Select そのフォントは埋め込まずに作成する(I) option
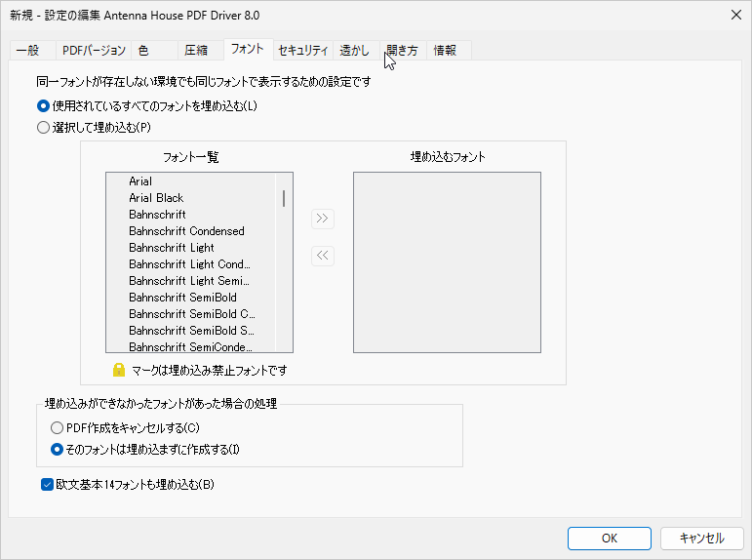This screenshot has width=752, height=560. [x=145, y=450]
